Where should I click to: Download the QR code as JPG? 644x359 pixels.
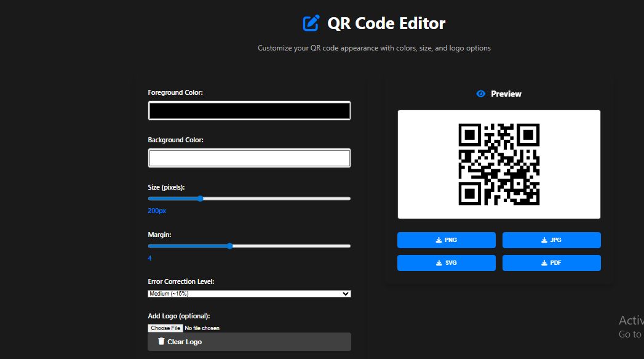coord(552,240)
